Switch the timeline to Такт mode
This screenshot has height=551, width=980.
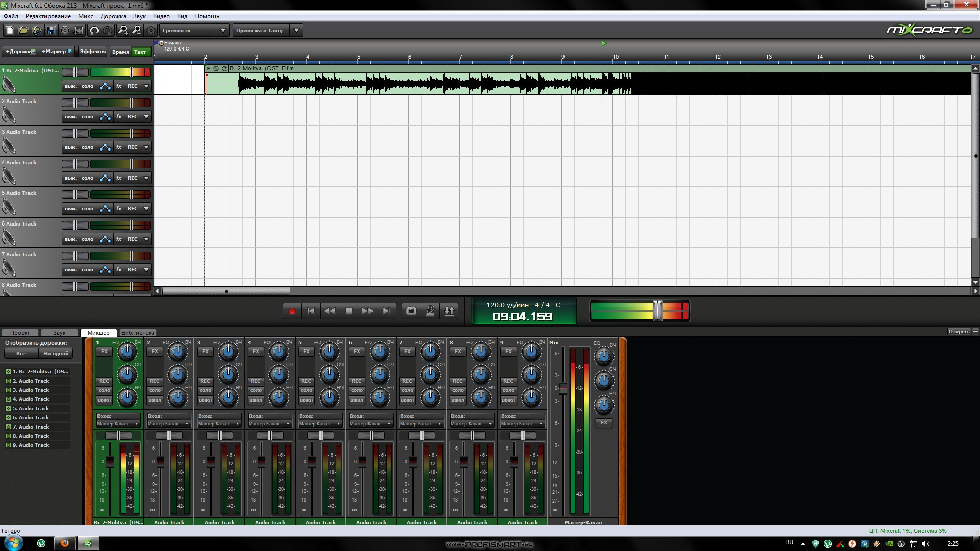(x=140, y=52)
